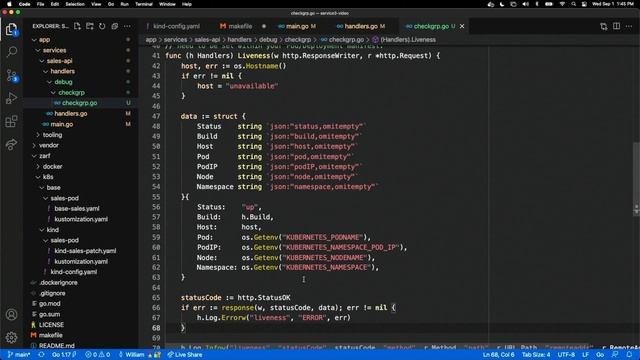
Task: Click the editor vertical scrollbar
Action: (636, 180)
